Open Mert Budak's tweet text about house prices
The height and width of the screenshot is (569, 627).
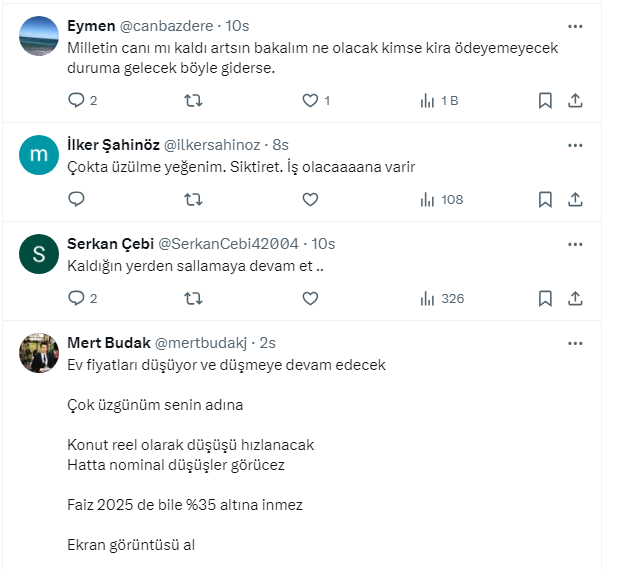pos(226,365)
